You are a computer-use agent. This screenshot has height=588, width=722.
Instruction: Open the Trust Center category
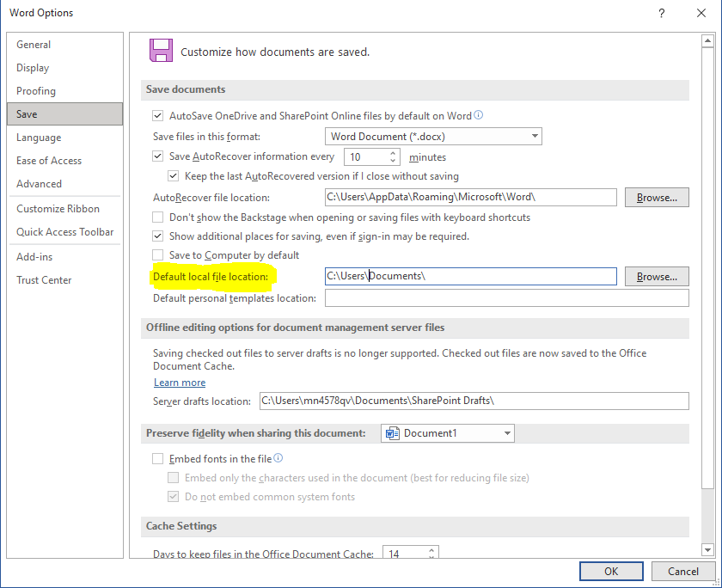pos(44,280)
